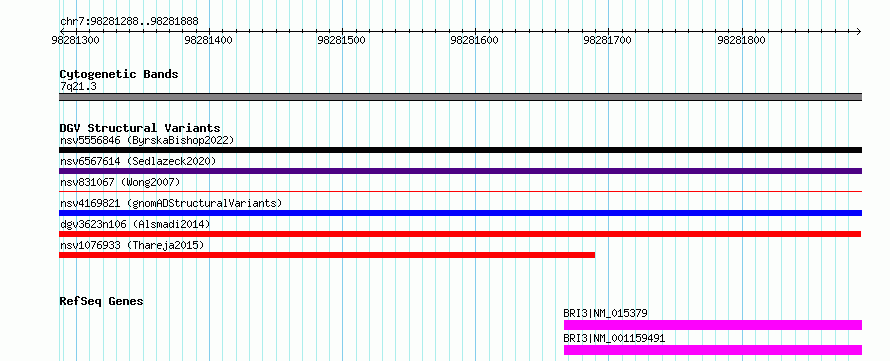The height and width of the screenshot is (361, 890).
Task: Click the red dgv3623n106 variant bar
Action: pos(460,234)
